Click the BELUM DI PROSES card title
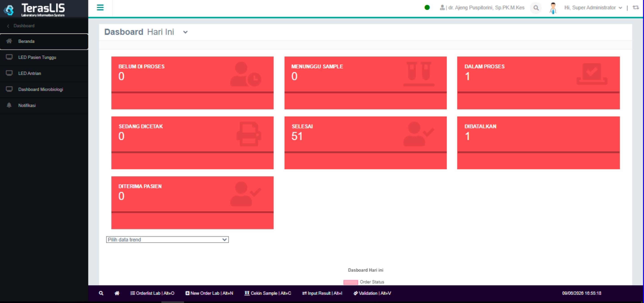This screenshot has height=303, width=644. [141, 66]
